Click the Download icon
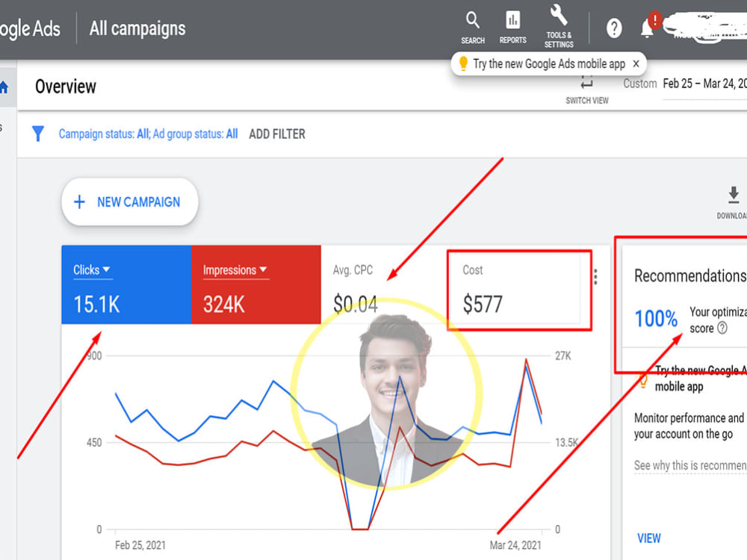The height and width of the screenshot is (560, 747). [x=734, y=195]
